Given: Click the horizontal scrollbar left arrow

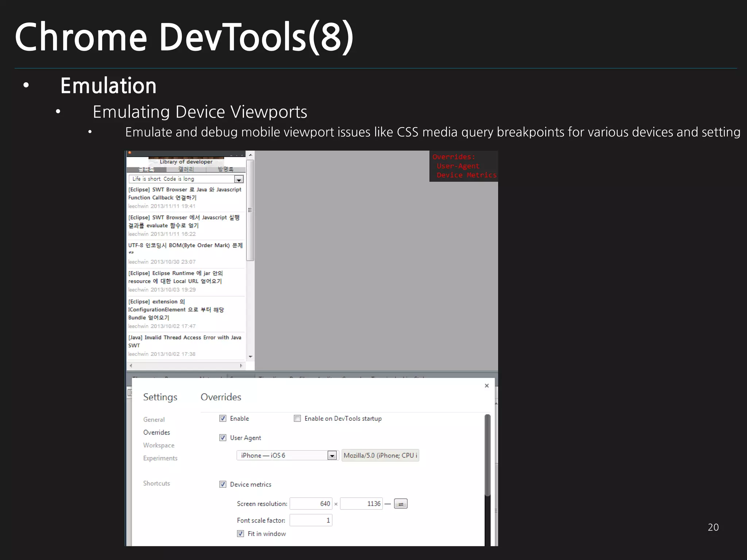Looking at the screenshot, I should [x=131, y=366].
